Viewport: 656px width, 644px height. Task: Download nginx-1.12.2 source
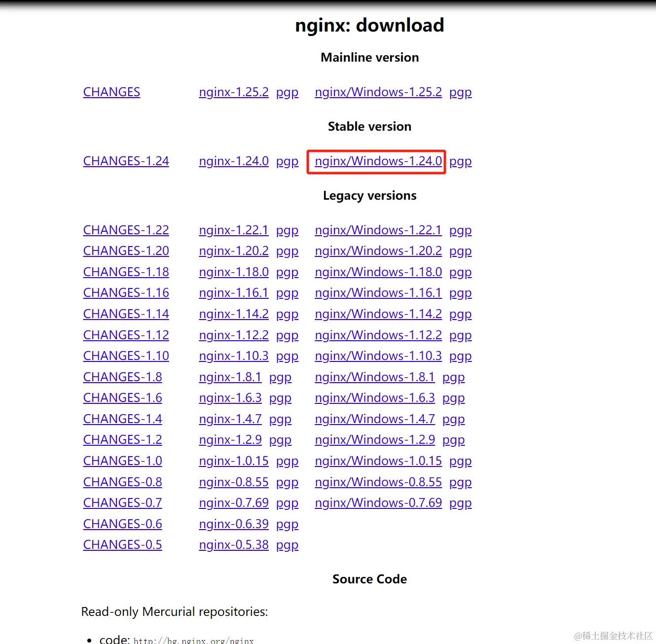coord(234,335)
